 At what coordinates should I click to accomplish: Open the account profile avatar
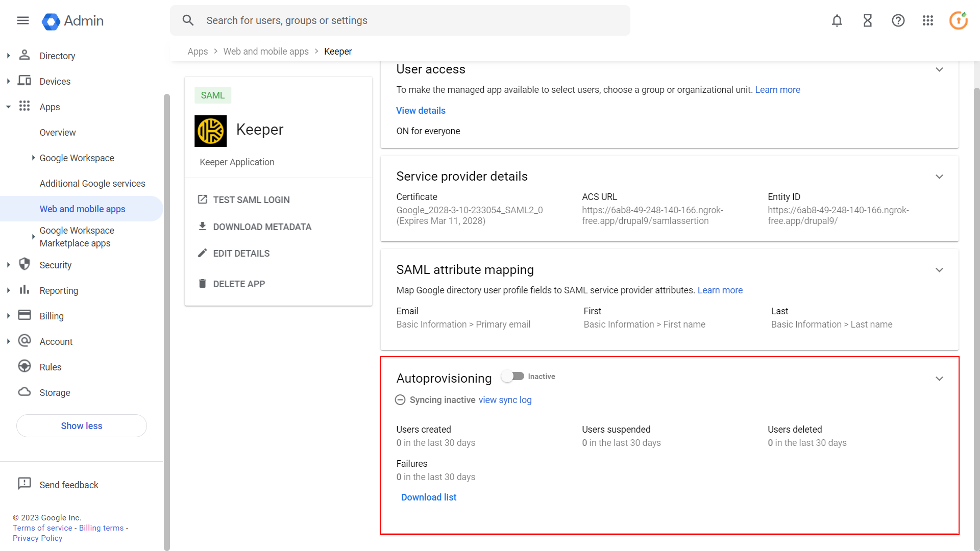pos(959,20)
